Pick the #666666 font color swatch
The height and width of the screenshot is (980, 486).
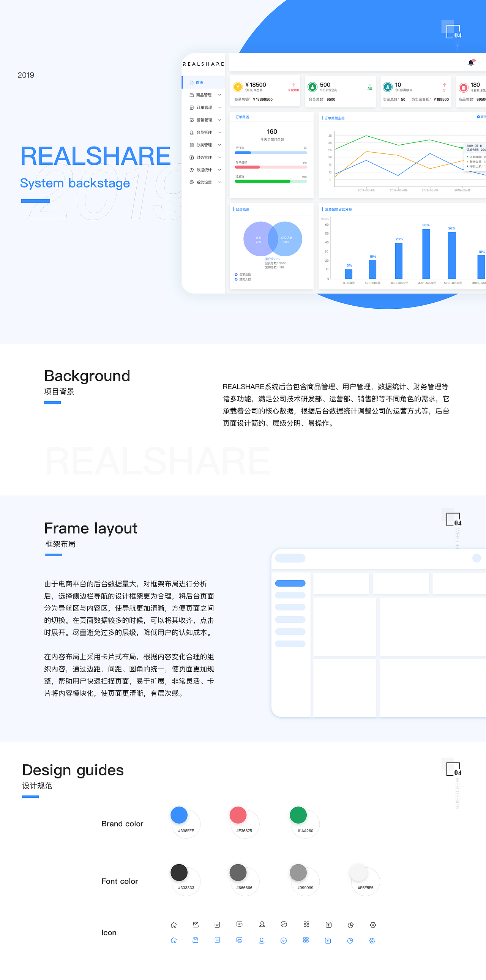pos(238,872)
